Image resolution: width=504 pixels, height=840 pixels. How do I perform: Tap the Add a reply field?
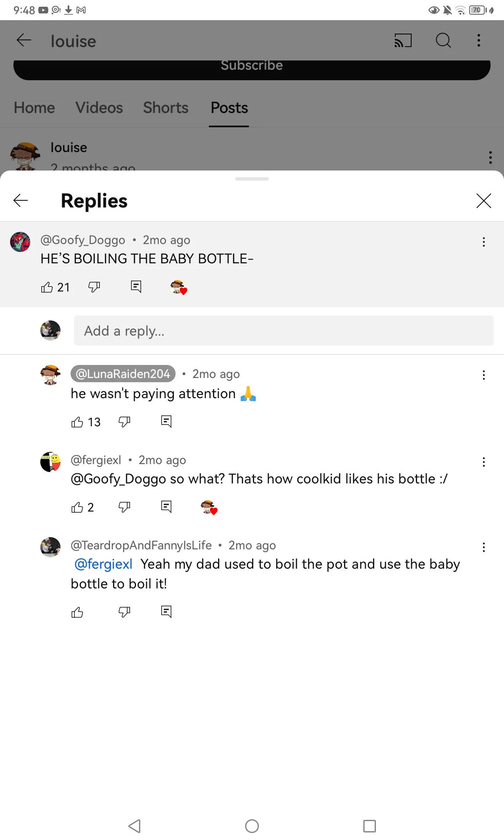pyautogui.click(x=283, y=331)
